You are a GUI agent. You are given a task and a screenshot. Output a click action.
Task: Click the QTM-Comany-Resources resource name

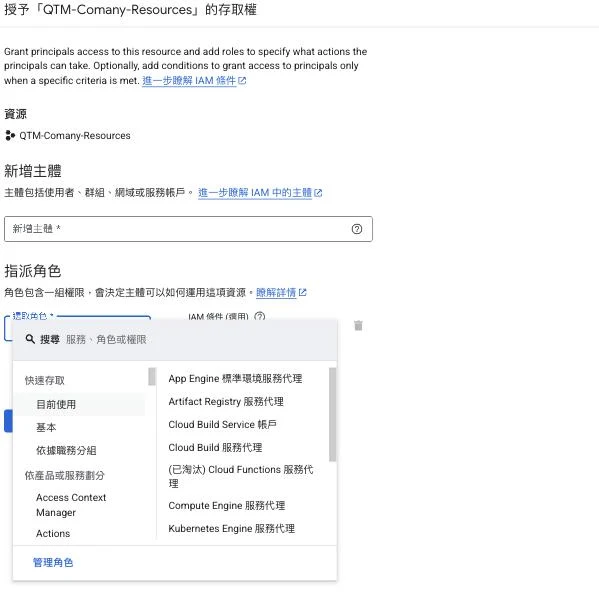[x=75, y=136]
